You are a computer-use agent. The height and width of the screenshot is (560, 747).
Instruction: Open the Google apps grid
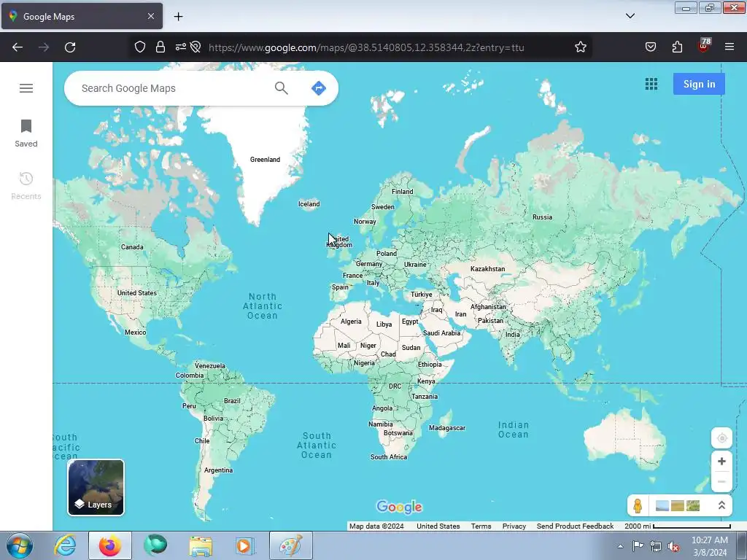[651, 85]
